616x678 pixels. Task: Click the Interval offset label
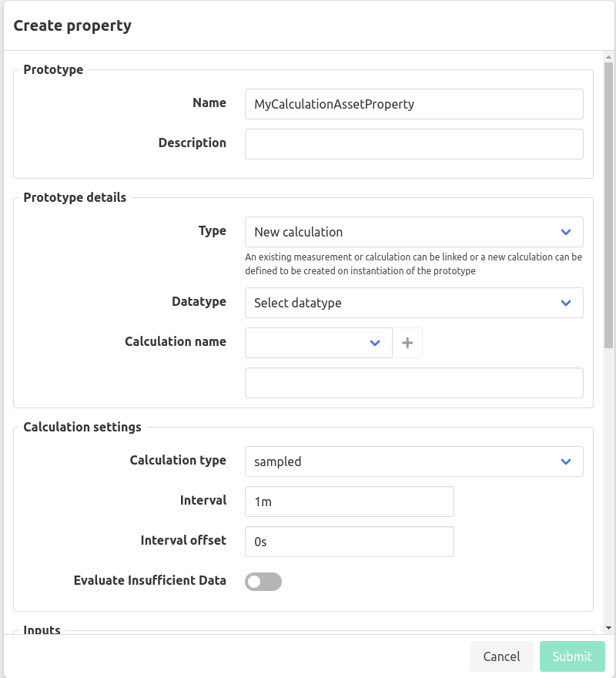click(183, 540)
